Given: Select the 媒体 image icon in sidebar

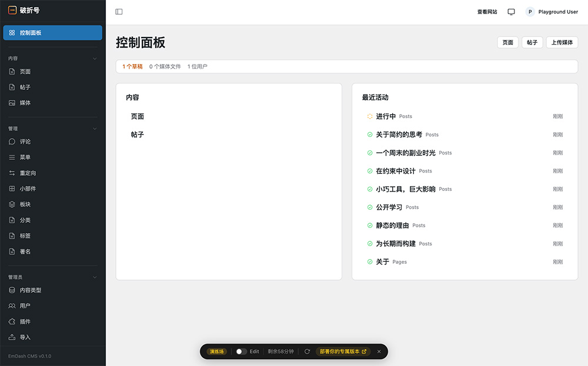Looking at the screenshot, I should (x=12, y=102).
